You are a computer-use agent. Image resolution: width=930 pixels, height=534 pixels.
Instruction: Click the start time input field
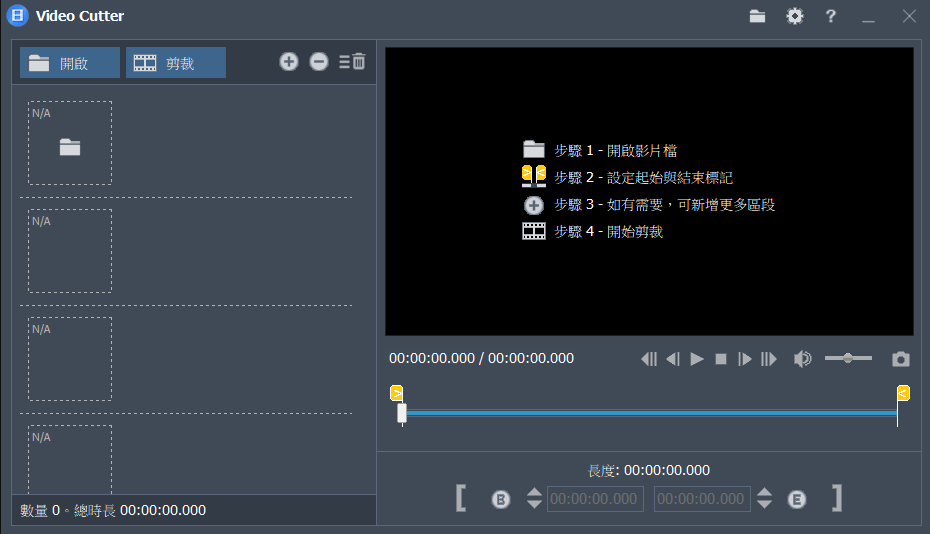coord(595,499)
